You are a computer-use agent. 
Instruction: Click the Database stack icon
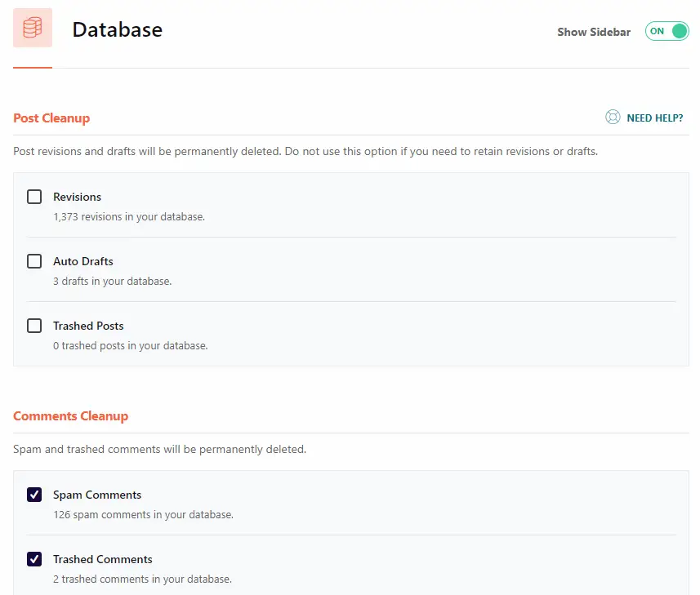[33, 28]
